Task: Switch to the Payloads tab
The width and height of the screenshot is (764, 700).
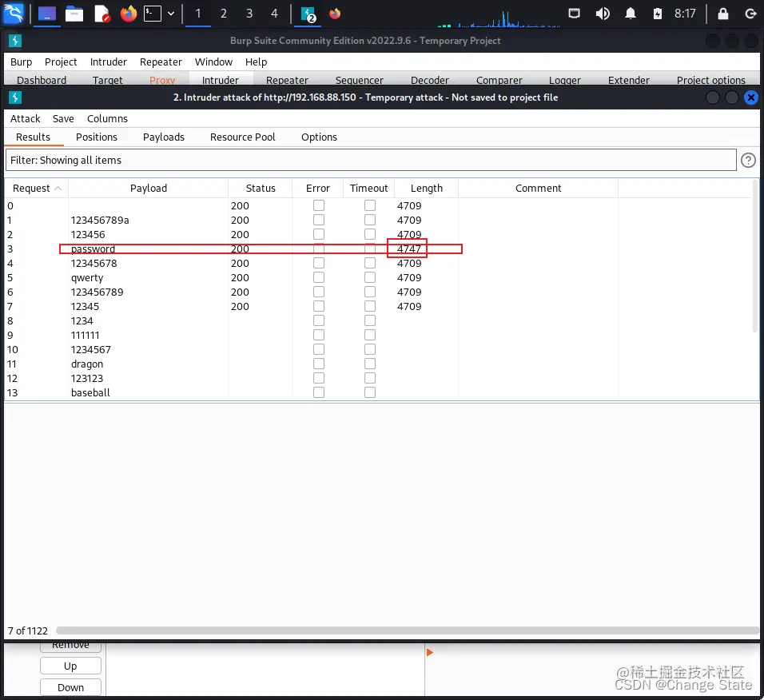Action: (x=164, y=137)
